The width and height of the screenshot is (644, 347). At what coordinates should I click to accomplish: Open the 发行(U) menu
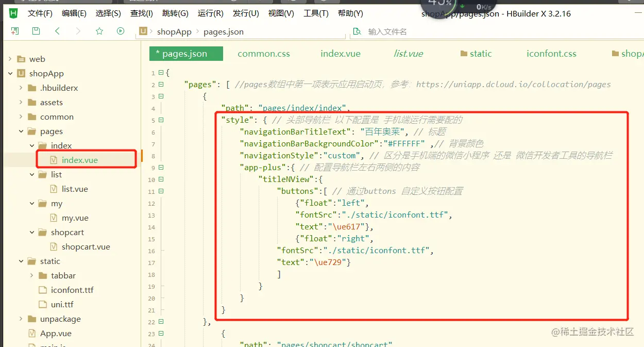coord(246,13)
